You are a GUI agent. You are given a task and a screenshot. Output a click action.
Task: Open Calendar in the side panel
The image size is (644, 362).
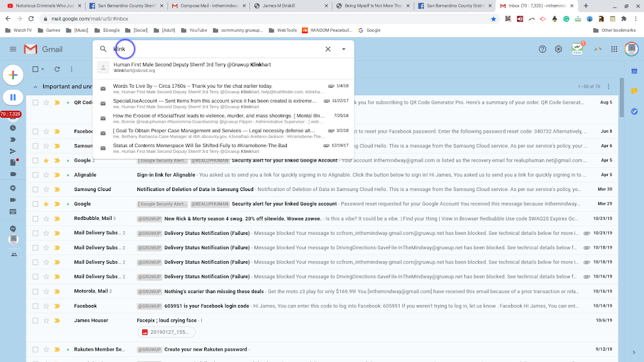(634, 71)
